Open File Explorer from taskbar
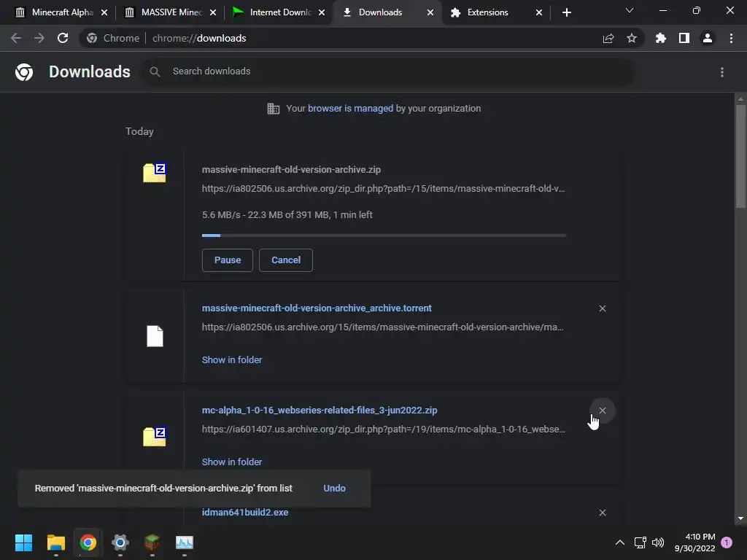The width and height of the screenshot is (747, 560). coord(55,542)
